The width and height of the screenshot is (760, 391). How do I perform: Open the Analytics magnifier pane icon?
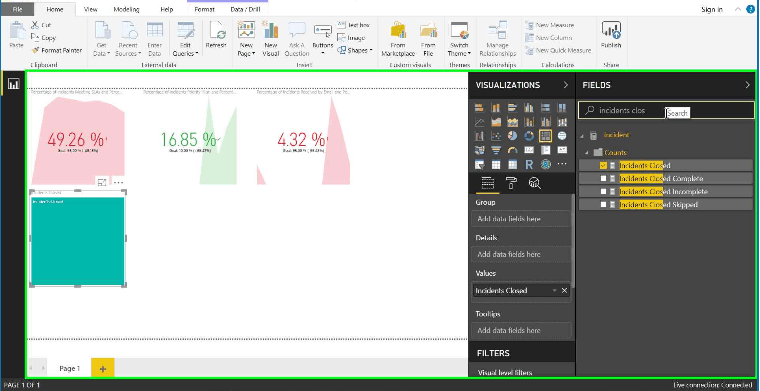tap(535, 183)
